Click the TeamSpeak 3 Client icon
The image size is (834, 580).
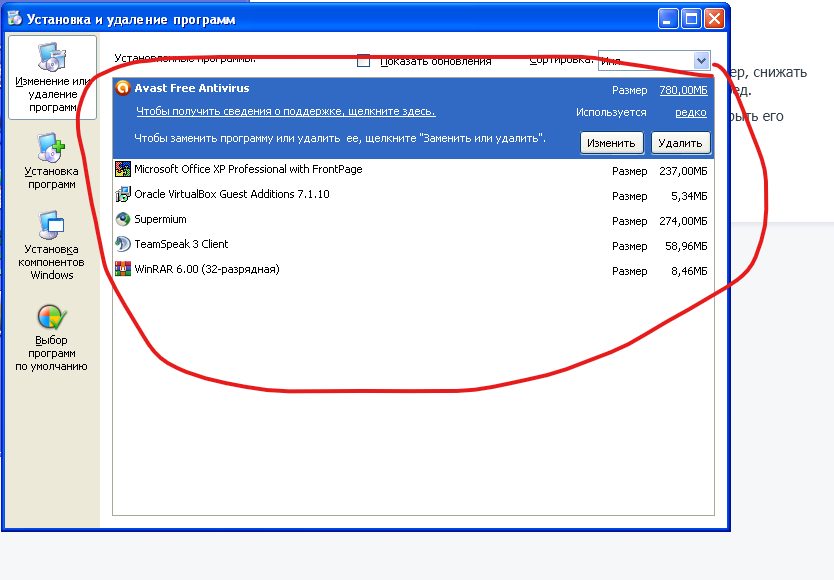[123, 244]
